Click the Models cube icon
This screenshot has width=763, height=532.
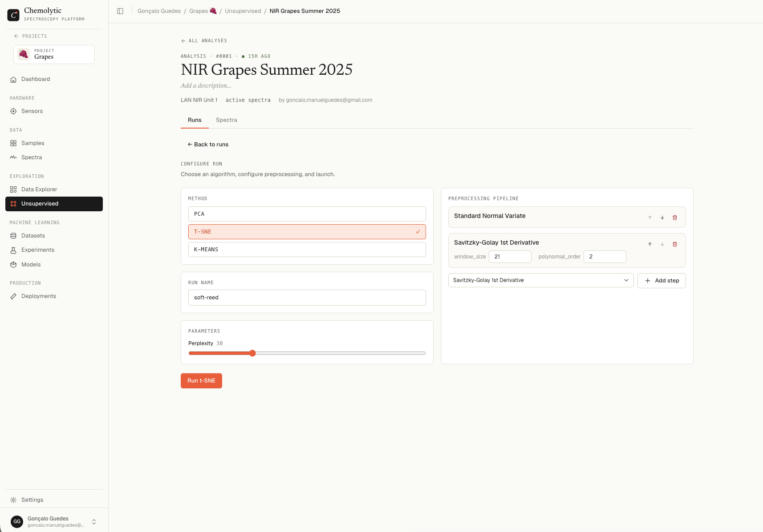[x=13, y=265]
